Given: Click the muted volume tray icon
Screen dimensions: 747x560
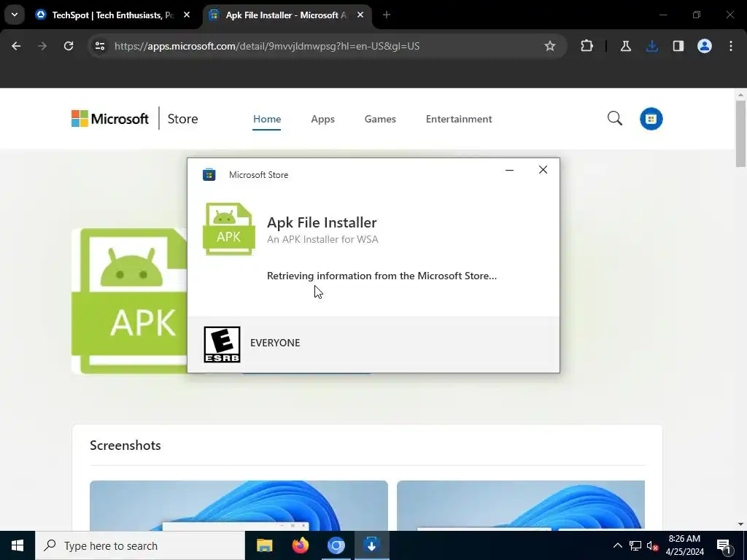Looking at the screenshot, I should point(652,545).
